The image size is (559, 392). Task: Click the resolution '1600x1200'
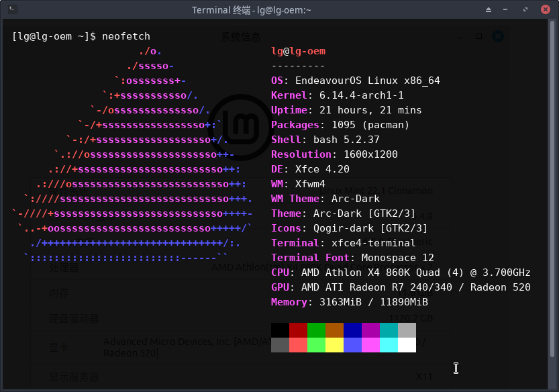point(370,154)
